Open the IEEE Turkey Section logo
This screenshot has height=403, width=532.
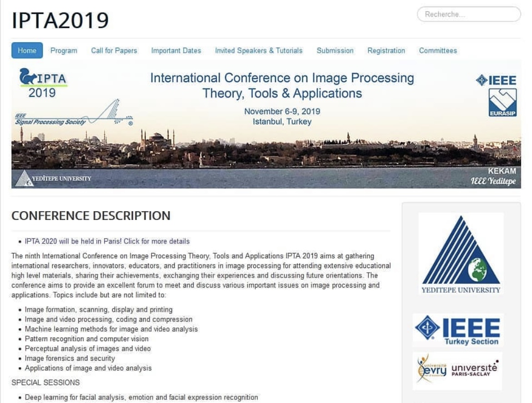457,330
